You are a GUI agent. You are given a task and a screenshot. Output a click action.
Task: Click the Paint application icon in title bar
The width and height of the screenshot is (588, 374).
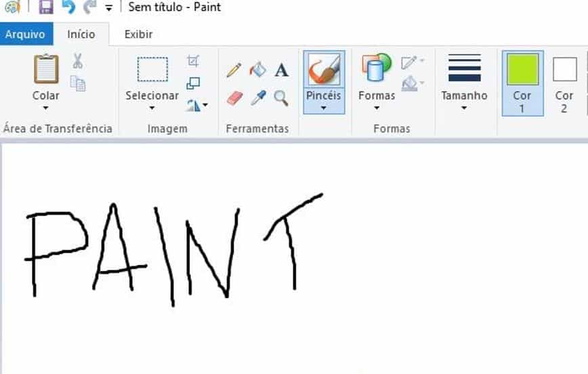(12, 6)
